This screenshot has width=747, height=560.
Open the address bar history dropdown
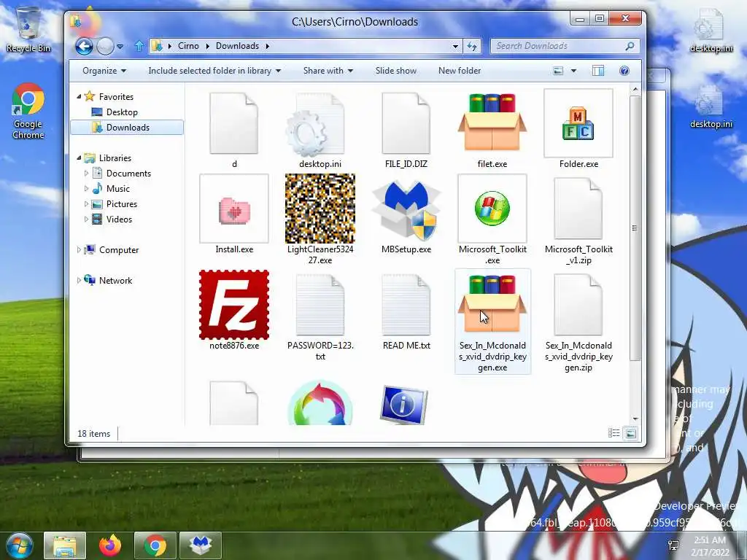455,46
